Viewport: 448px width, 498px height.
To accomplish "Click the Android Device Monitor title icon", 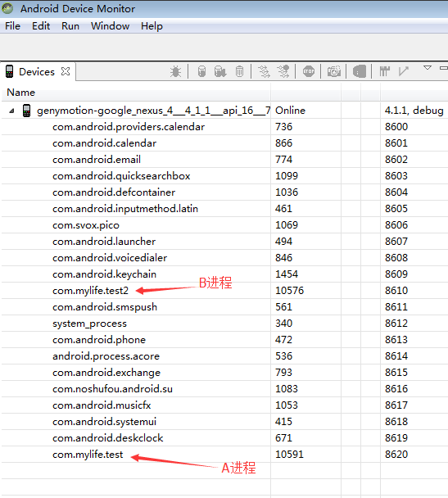I will pyautogui.click(x=7, y=8).
